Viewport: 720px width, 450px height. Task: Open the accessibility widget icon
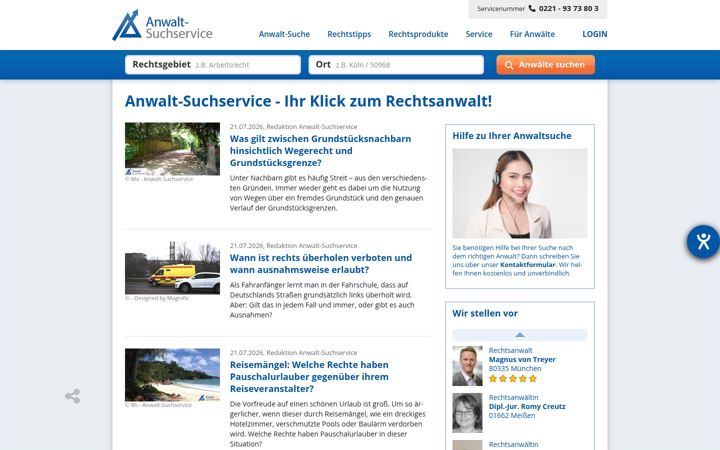(x=703, y=242)
